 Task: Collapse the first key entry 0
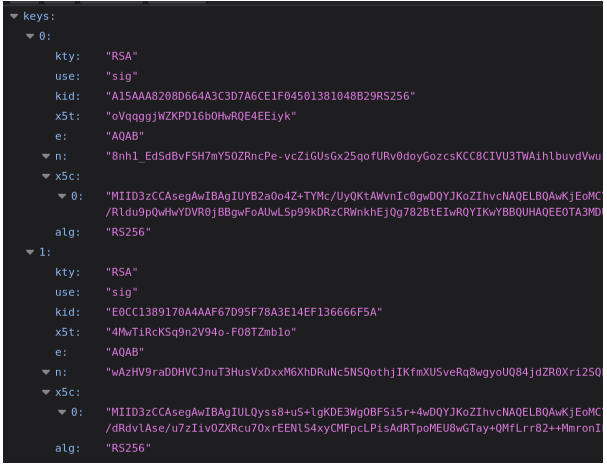(x=30, y=36)
